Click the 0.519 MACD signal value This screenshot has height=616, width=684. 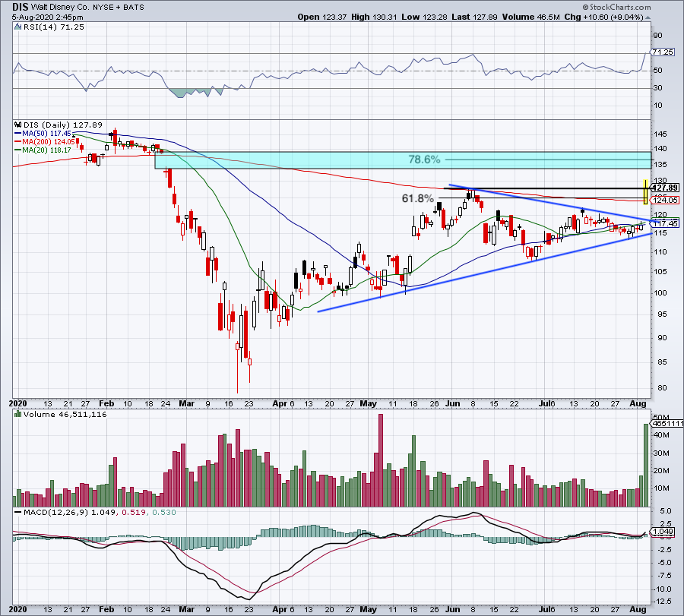(x=134, y=512)
